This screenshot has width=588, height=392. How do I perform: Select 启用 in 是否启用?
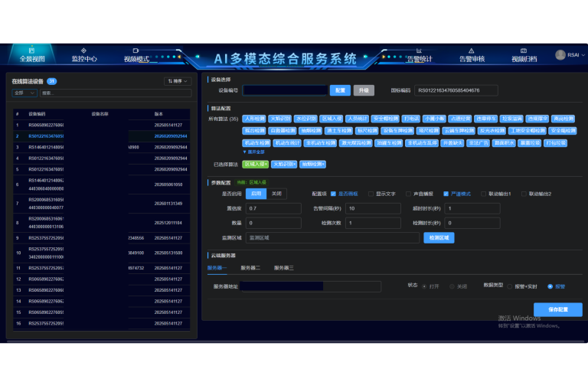click(x=256, y=194)
